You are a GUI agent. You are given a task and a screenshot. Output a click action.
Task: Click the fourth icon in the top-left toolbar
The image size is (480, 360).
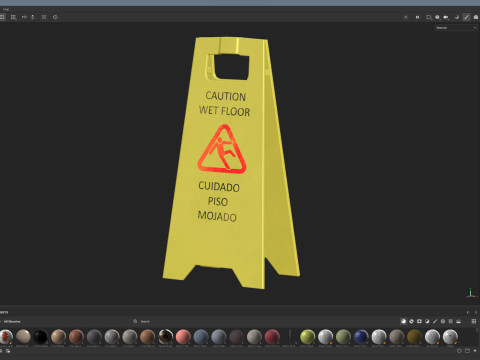tap(33, 17)
